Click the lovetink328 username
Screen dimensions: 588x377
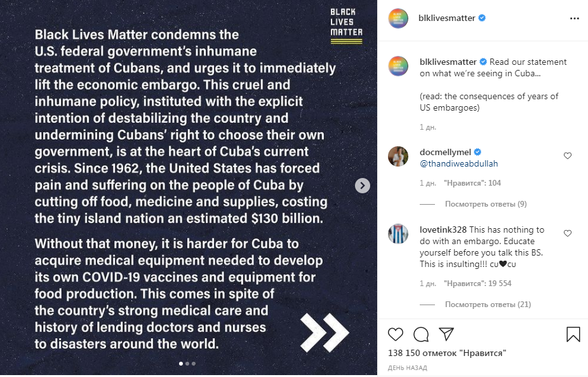[443, 230]
